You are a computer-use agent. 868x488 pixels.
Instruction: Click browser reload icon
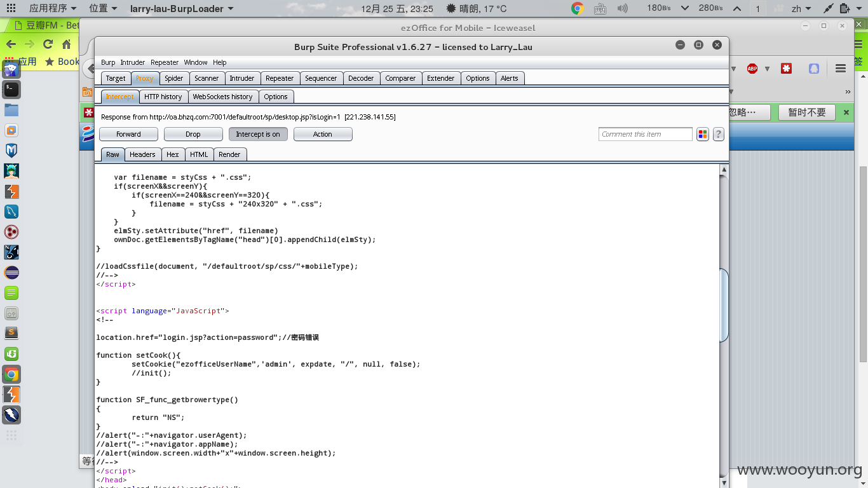click(48, 44)
